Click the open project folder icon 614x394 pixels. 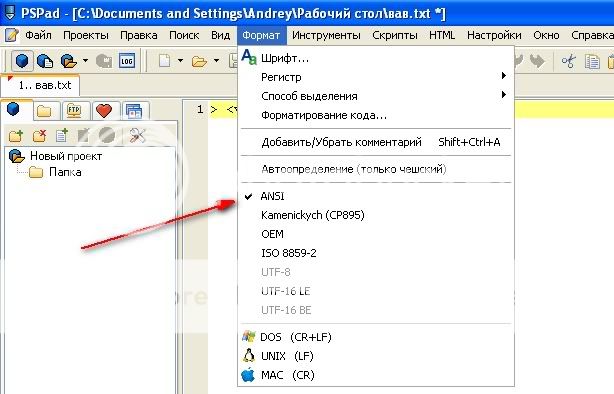pos(69,61)
